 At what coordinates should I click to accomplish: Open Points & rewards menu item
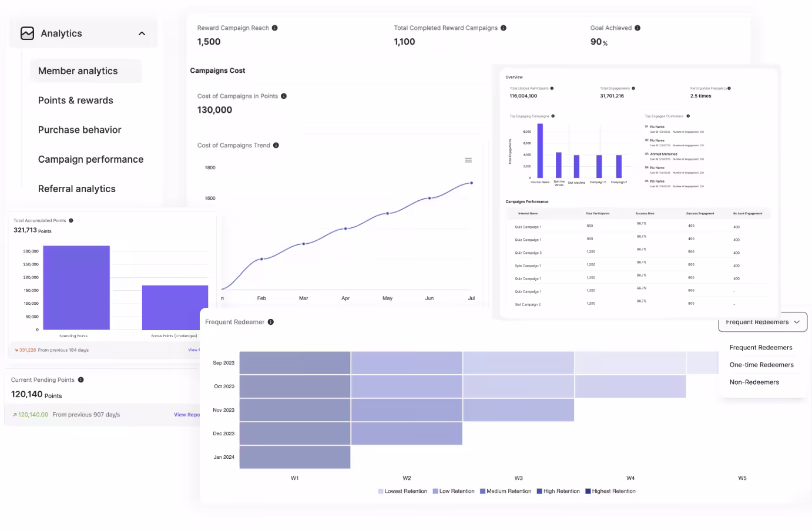click(76, 100)
